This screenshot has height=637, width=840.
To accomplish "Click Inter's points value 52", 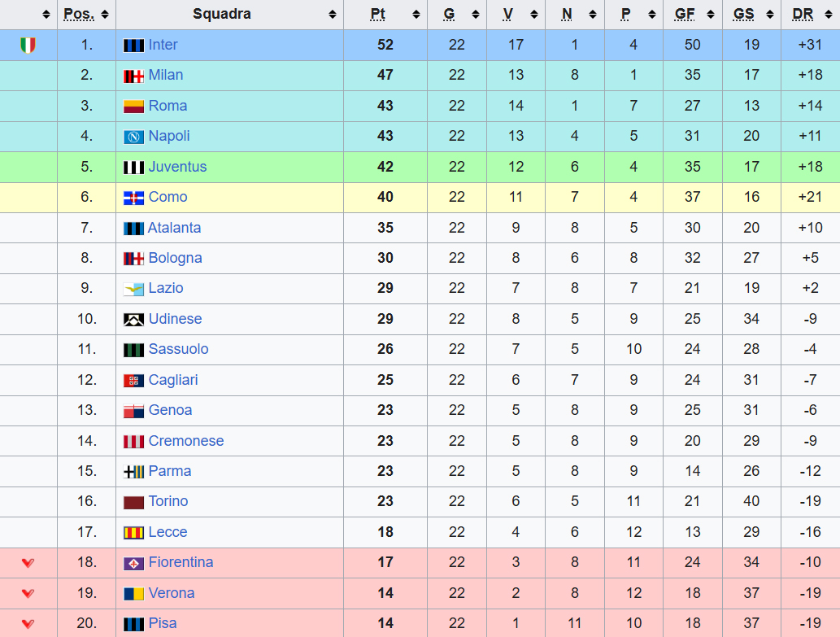I will click(385, 46).
